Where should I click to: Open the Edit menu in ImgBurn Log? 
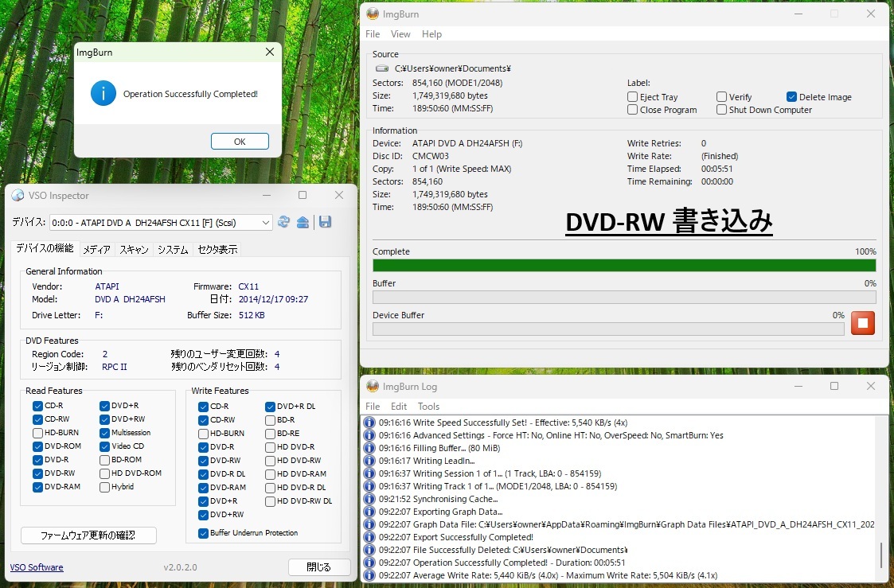click(399, 407)
